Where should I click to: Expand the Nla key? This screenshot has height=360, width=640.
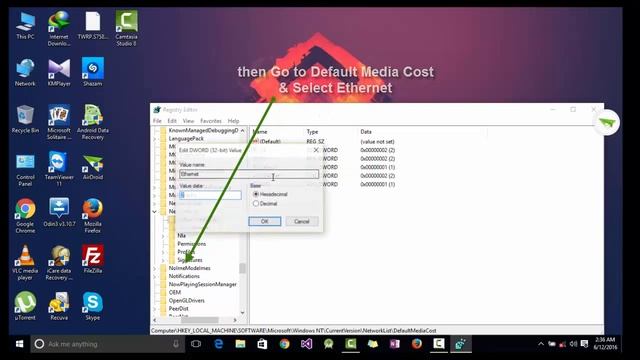point(163,236)
